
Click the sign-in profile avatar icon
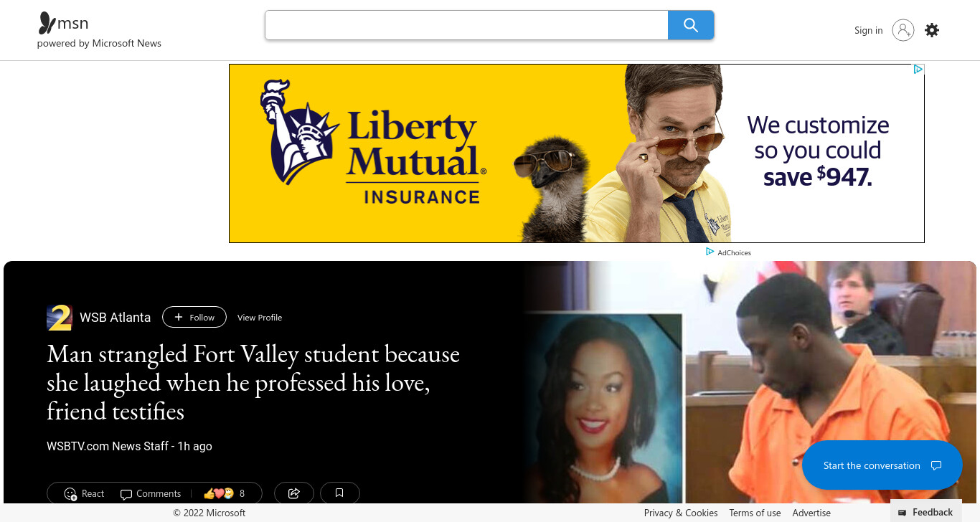pos(903,30)
